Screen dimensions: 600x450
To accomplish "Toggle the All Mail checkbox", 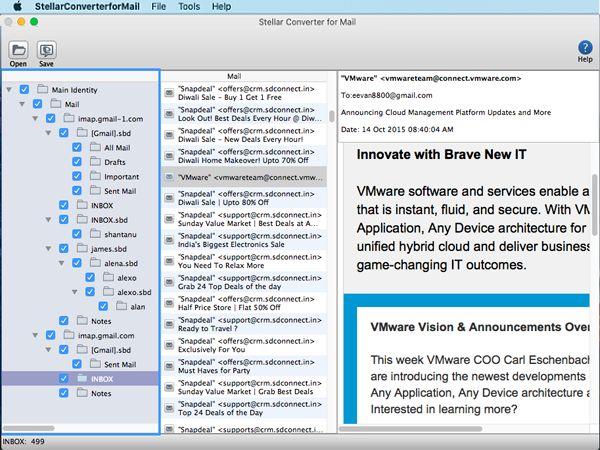I will click(77, 147).
